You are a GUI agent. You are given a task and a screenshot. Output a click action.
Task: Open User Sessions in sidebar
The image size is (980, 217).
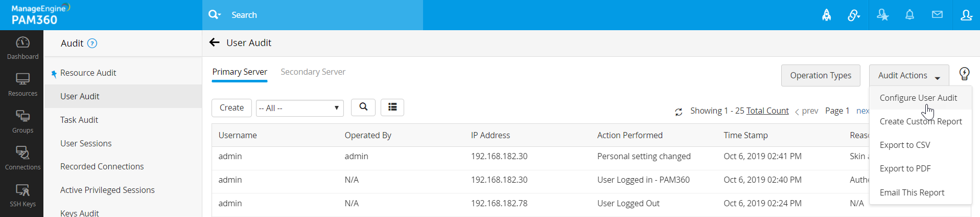(x=86, y=143)
